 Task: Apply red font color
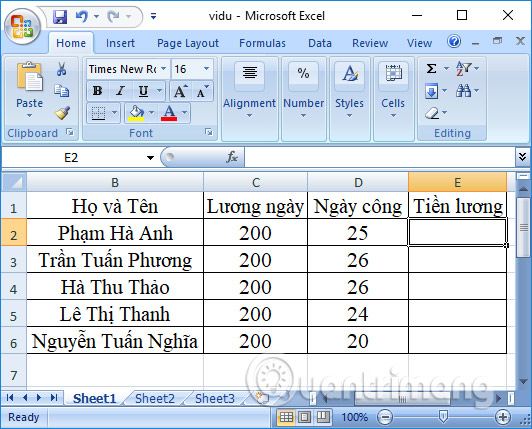169,113
